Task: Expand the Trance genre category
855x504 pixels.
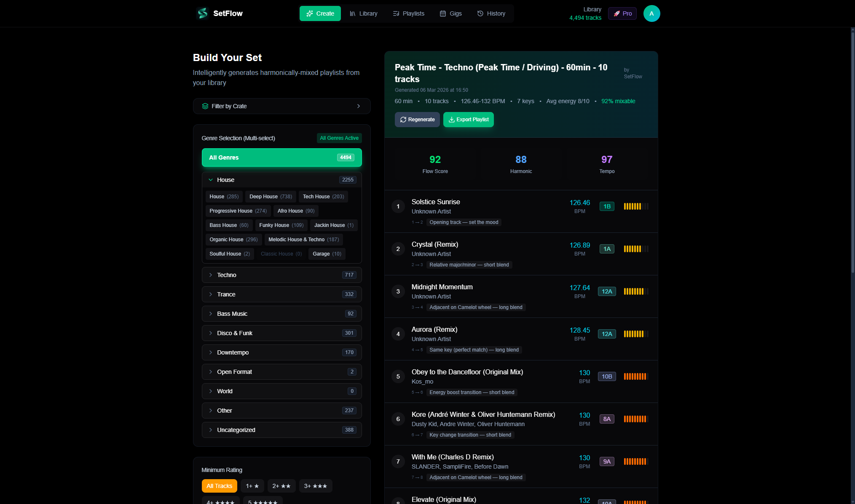Action: tap(281, 294)
